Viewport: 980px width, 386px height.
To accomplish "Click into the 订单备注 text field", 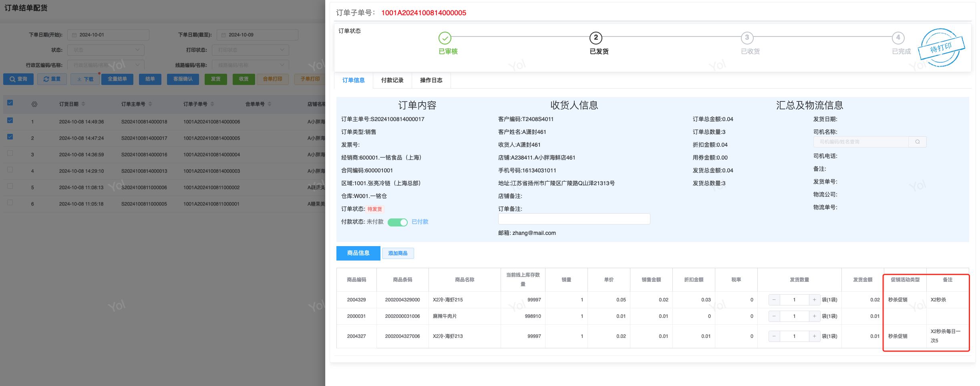I will [574, 219].
